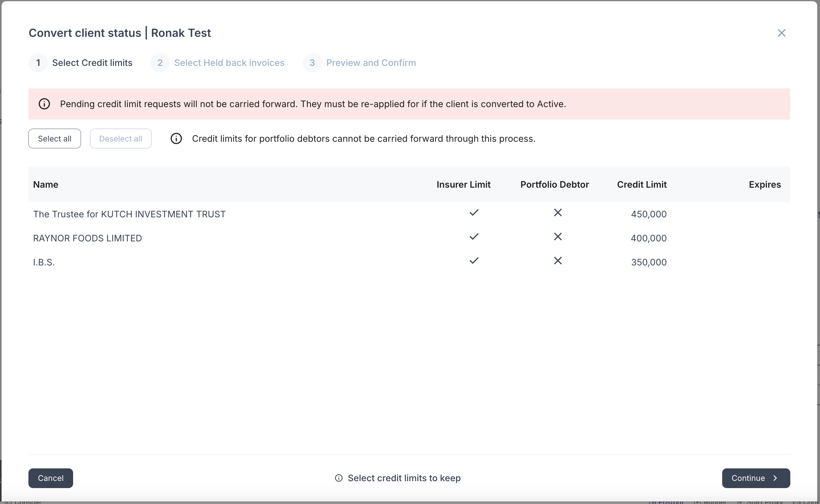Select the RAYNOR FOODS LIMITED row
The image size is (820, 504).
(87, 238)
